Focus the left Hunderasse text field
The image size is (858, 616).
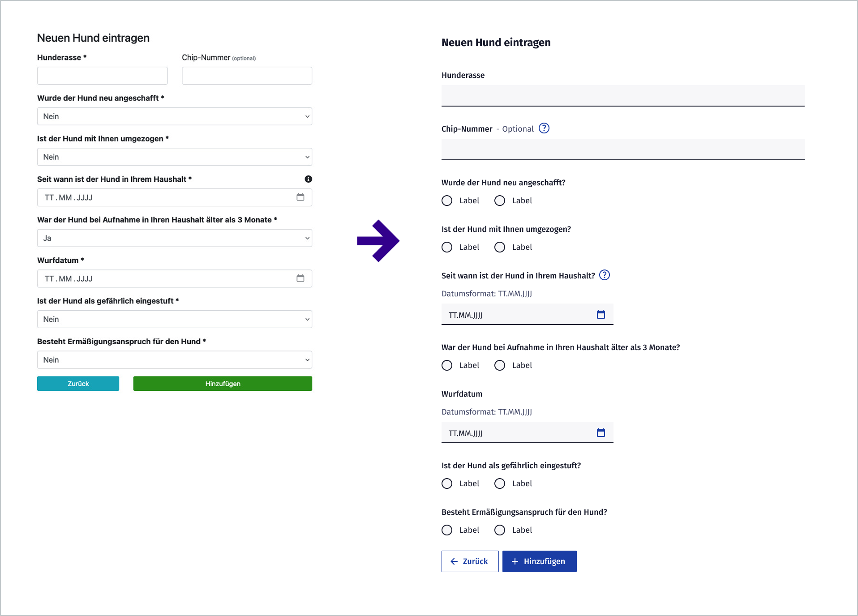(x=103, y=76)
